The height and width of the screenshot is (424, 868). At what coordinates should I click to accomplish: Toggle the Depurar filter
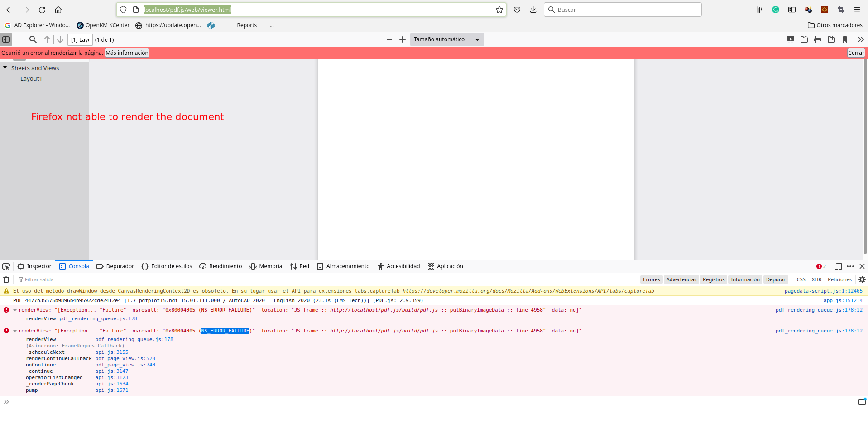tap(776, 279)
